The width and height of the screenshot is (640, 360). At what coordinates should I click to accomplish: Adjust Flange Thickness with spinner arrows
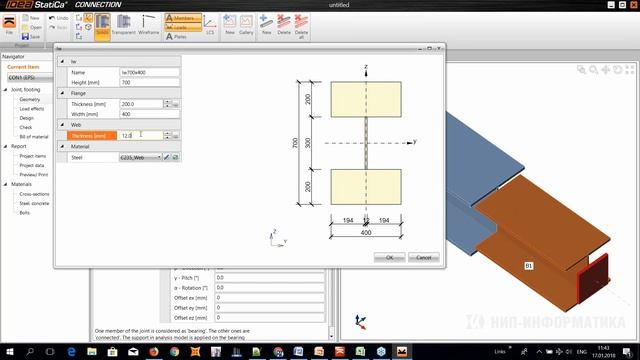167,104
